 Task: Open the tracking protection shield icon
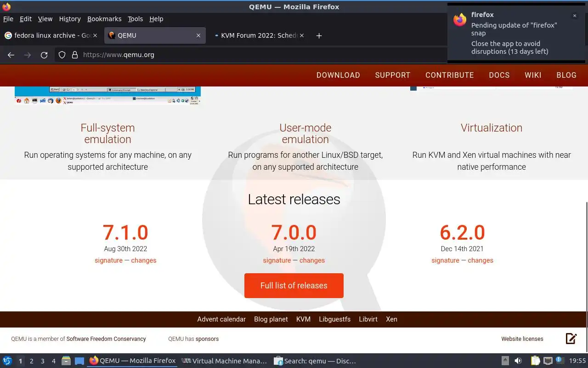[62, 55]
